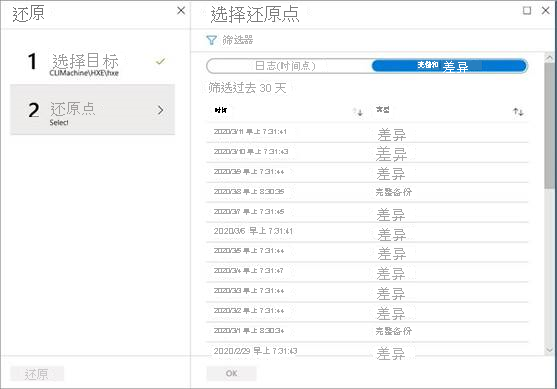Open the 筛选器 filter label
The width and height of the screenshot is (557, 389).
238,40
